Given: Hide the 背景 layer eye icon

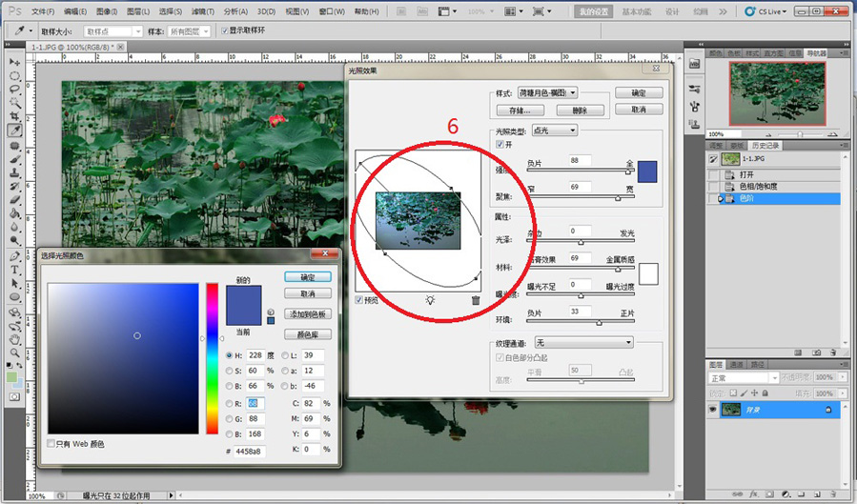Looking at the screenshot, I should (x=712, y=409).
